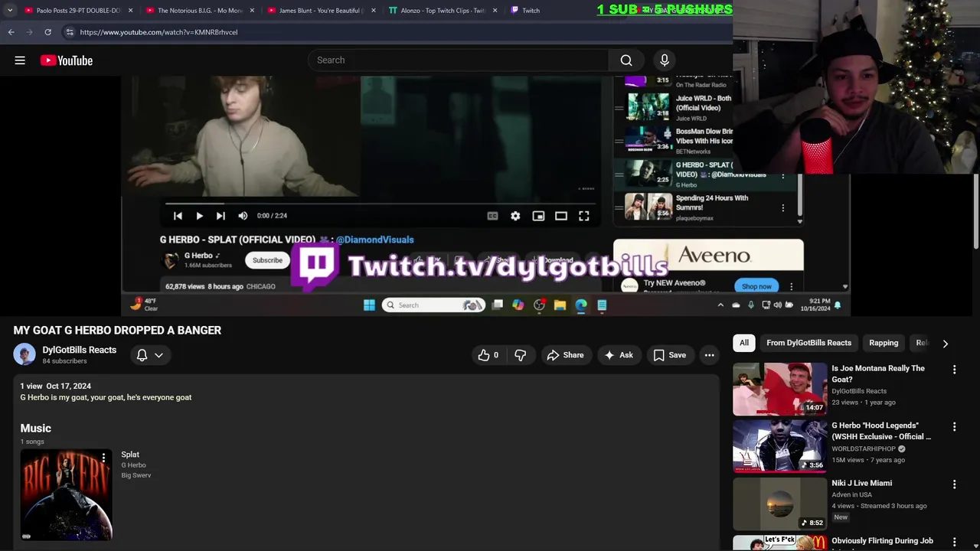Image resolution: width=980 pixels, height=551 pixels.
Task: Open taskbar notification bell
Action: tap(838, 305)
